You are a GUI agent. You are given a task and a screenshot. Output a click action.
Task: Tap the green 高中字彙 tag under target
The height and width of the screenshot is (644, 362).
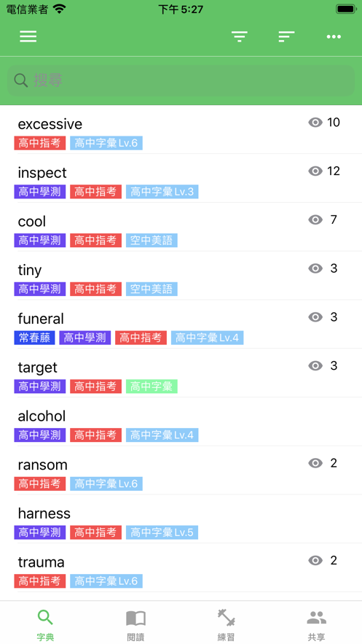(152, 387)
